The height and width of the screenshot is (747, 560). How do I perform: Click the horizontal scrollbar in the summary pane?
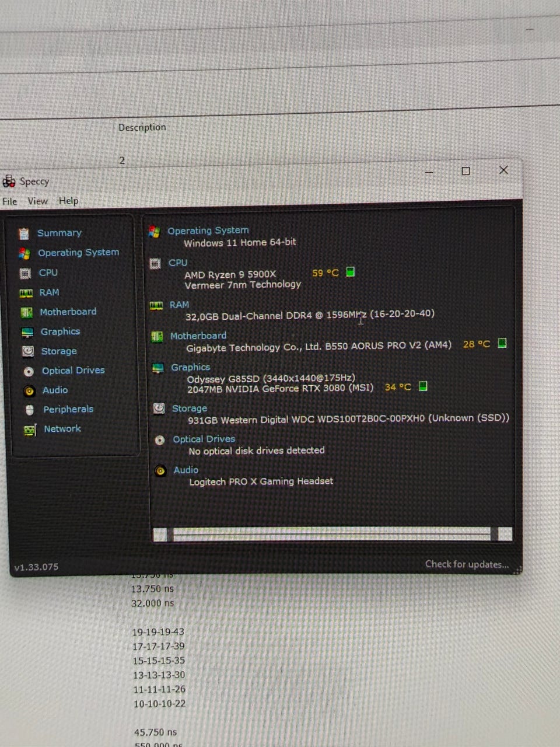(x=332, y=534)
